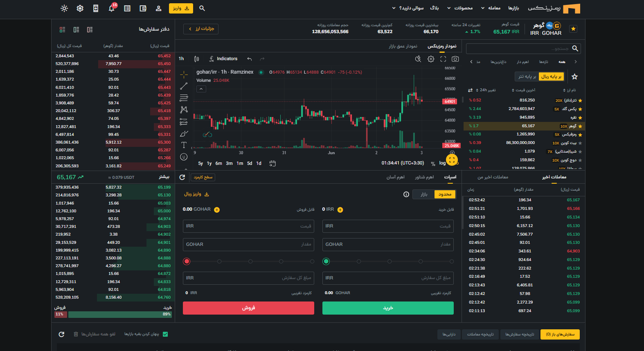Open user profile icon
This screenshot has height=351, width=644.
tap(158, 8)
